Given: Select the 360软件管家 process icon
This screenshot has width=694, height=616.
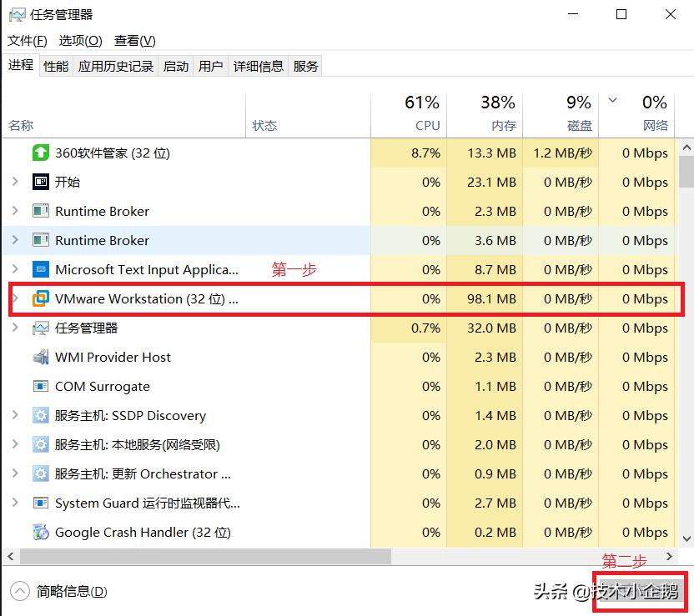Looking at the screenshot, I should coord(41,153).
